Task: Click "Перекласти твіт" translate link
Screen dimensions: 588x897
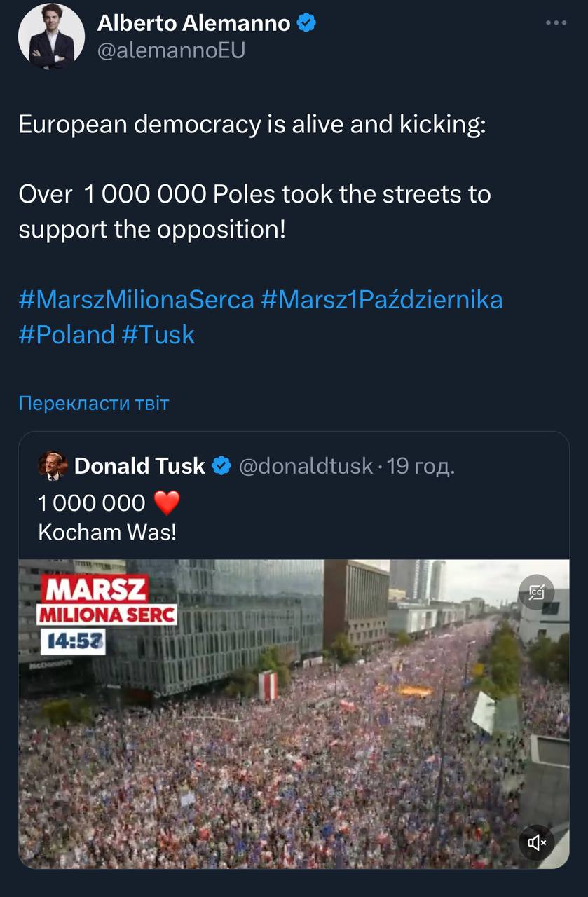Action: 93,403
